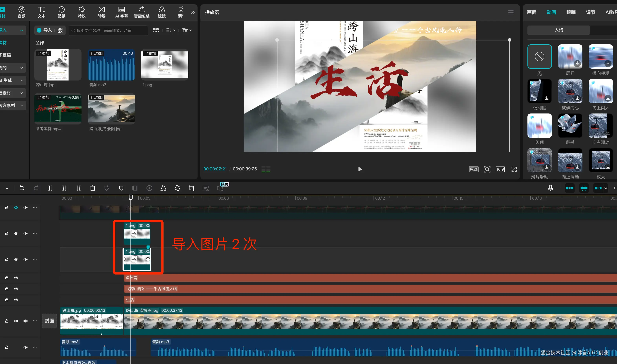Click the undo arrow in timeline toolbar

pos(22,188)
